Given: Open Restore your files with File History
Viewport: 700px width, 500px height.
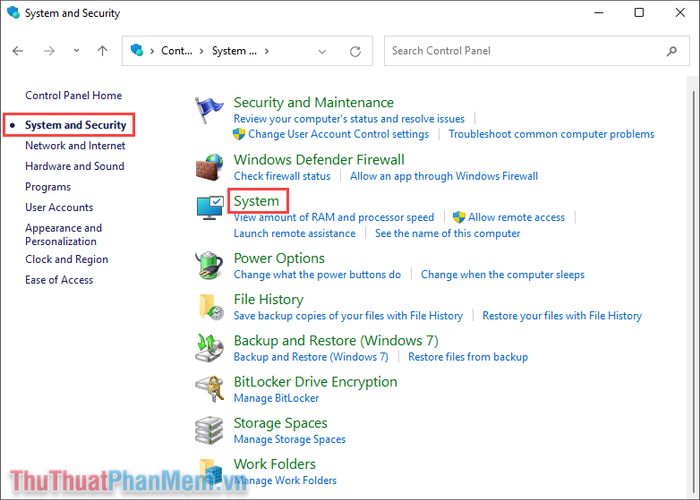Looking at the screenshot, I should [x=562, y=315].
